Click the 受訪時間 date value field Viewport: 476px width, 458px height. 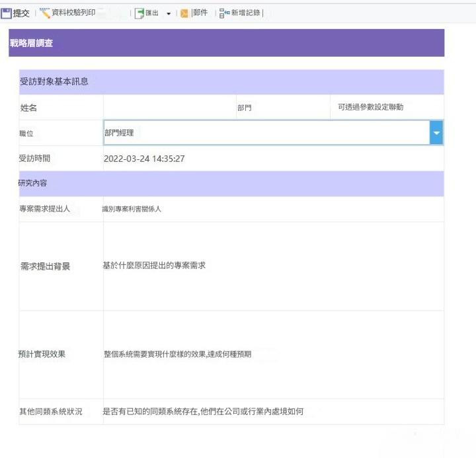274,159
